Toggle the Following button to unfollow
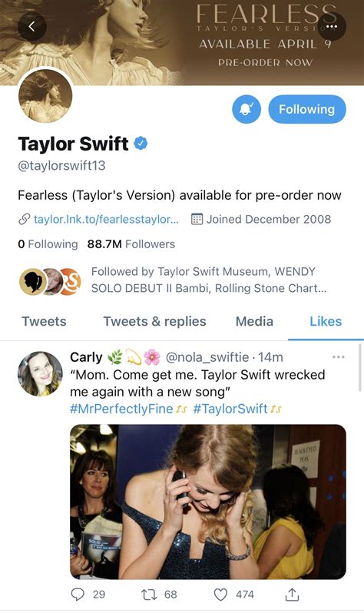This screenshot has height=613, width=364. (x=307, y=109)
